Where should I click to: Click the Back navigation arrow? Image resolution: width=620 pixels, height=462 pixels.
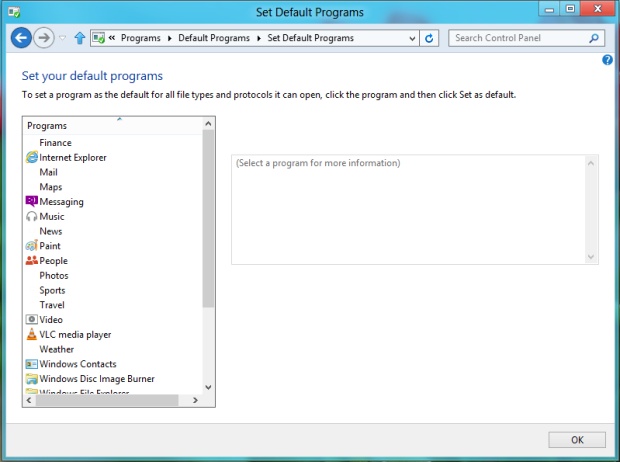click(x=21, y=38)
